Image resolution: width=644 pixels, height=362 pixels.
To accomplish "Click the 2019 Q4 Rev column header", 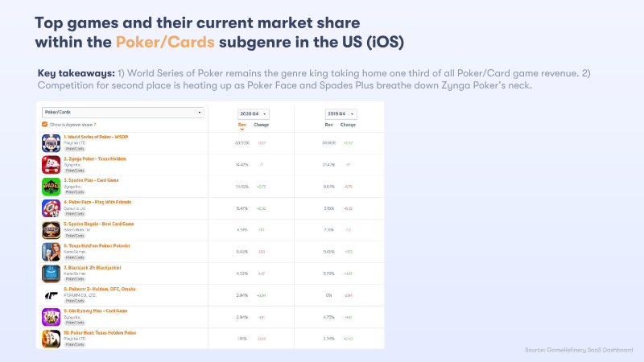I will (329, 125).
